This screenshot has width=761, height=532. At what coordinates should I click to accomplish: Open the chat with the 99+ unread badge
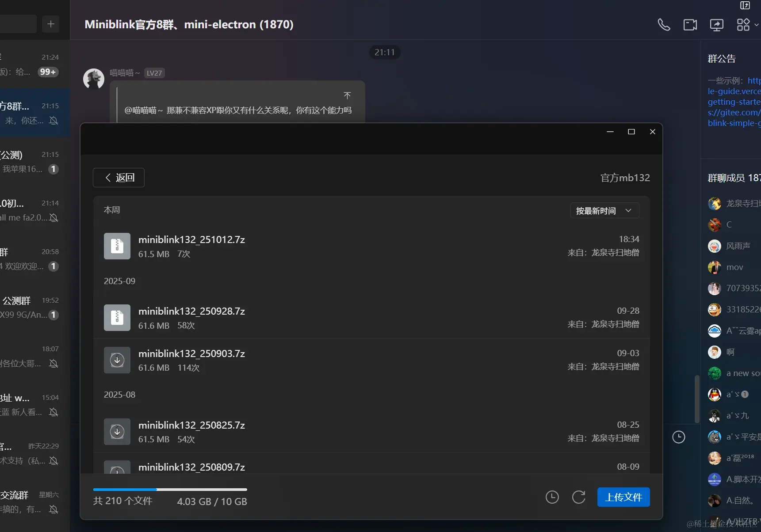(x=35, y=64)
